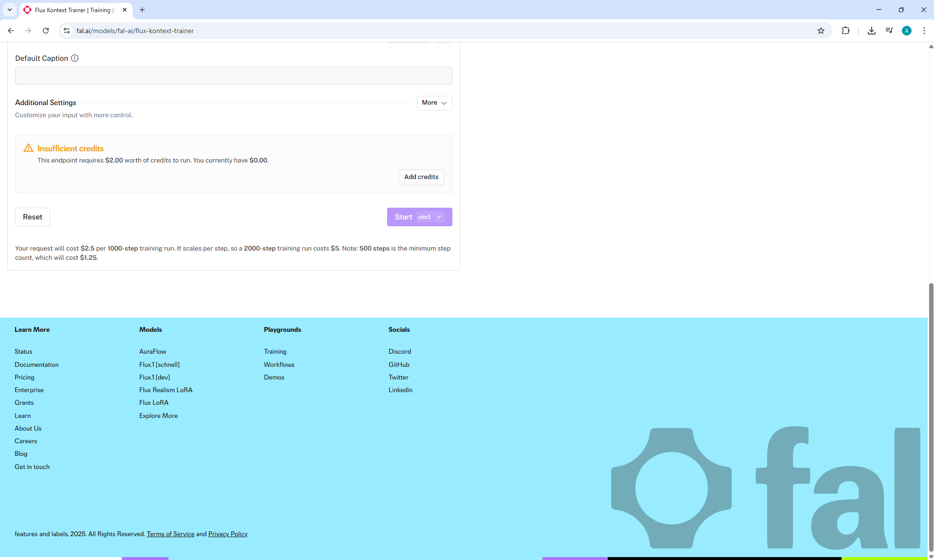Open the tab search dropdown arrow
The height and width of the screenshot is (560, 934).
pyautogui.click(x=9, y=10)
